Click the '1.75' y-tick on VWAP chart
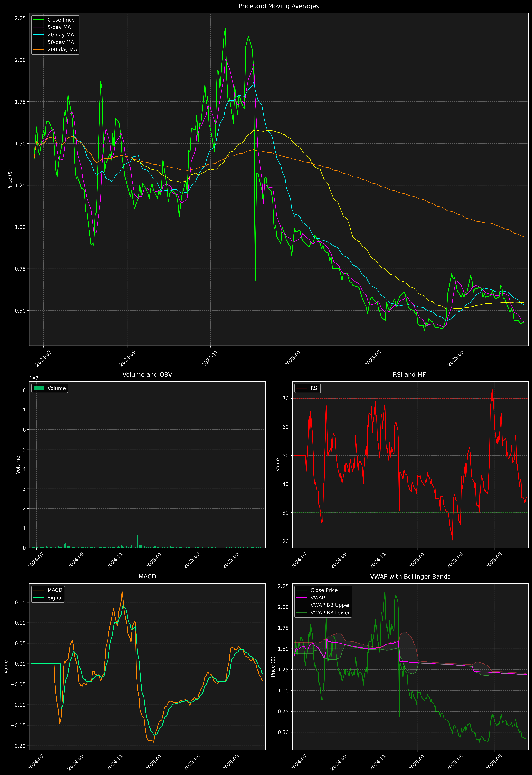 point(283,628)
